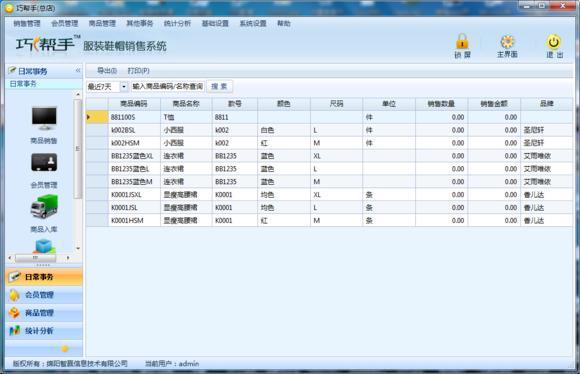The width and height of the screenshot is (580, 374).
Task: Open the 销售管理 menu
Action: coord(27,23)
